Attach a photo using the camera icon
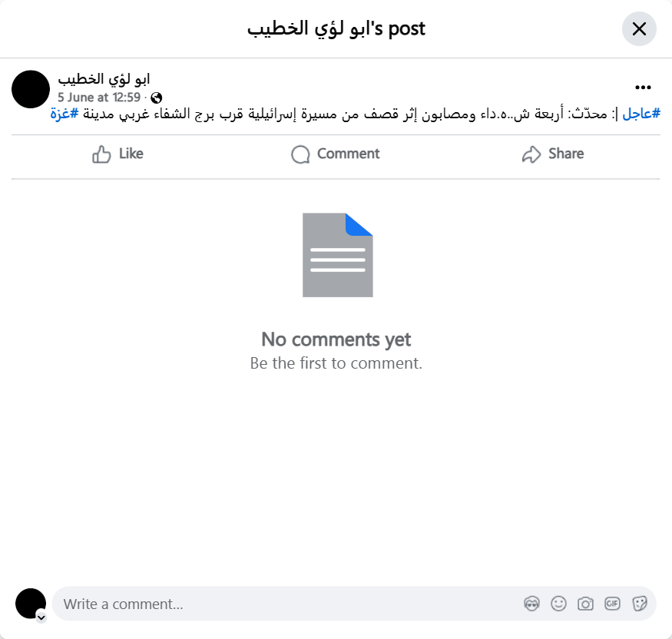The width and height of the screenshot is (672, 639). point(585,604)
